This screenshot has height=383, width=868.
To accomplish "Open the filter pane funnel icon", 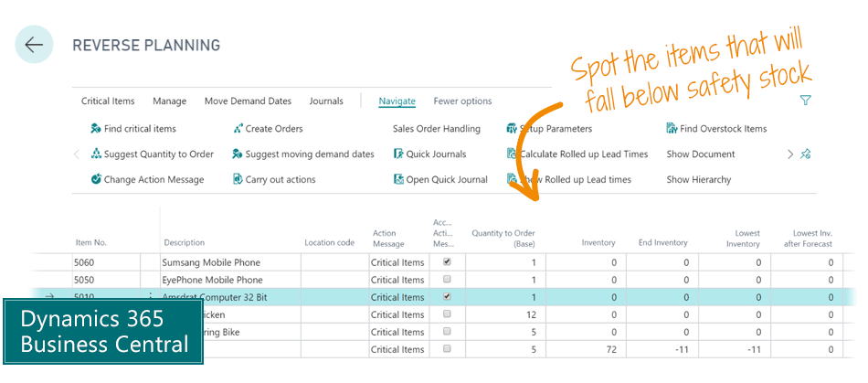I will click(x=805, y=101).
